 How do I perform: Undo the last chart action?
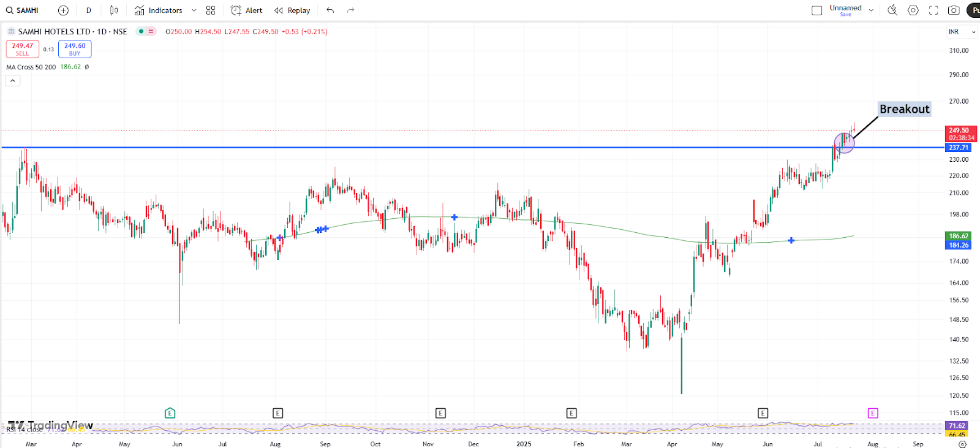(330, 10)
